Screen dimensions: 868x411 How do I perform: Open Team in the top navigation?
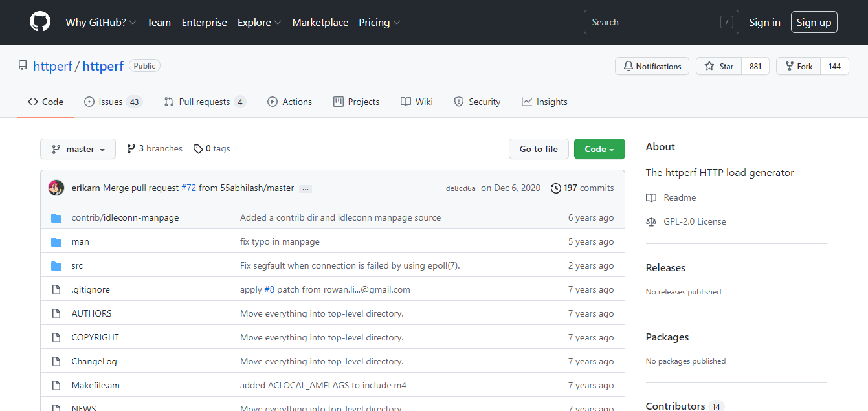coord(159,22)
